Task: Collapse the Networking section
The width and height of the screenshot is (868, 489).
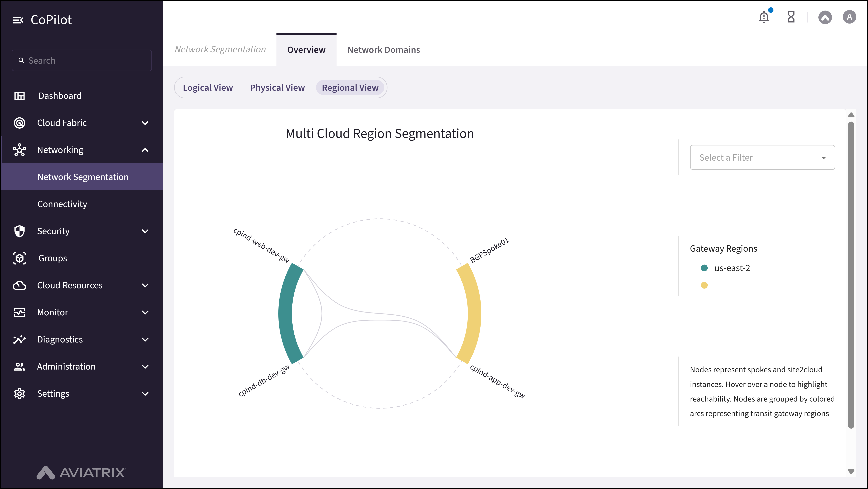Action: tap(145, 150)
